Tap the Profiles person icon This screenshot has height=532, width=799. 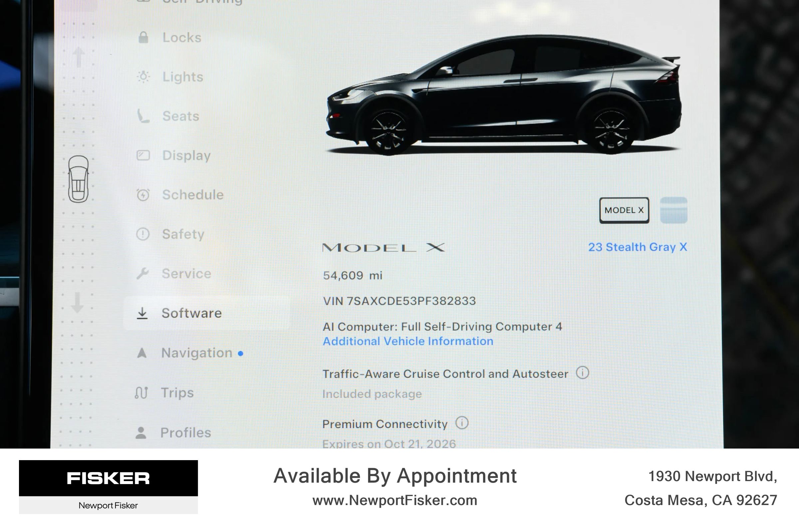(x=140, y=433)
